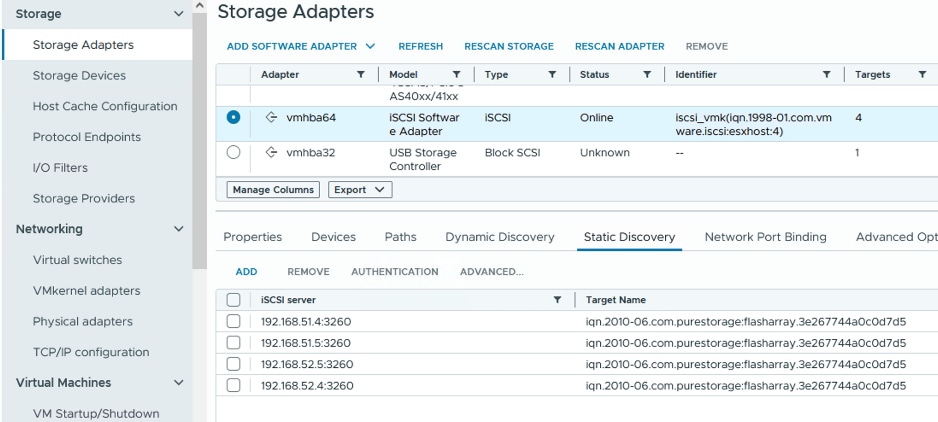Click the Block SCSI type cell

coord(512,153)
